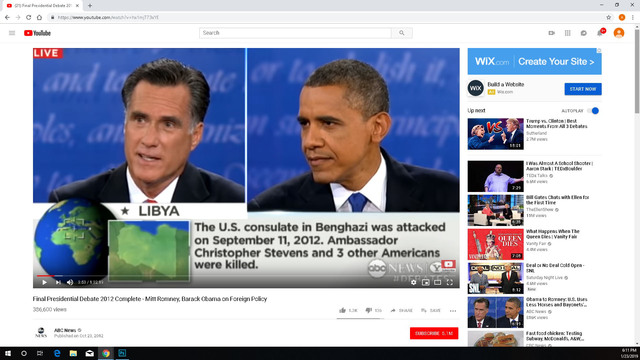Open Chrome menu three dots
This screenshot has height=360, width=640.
633,18
